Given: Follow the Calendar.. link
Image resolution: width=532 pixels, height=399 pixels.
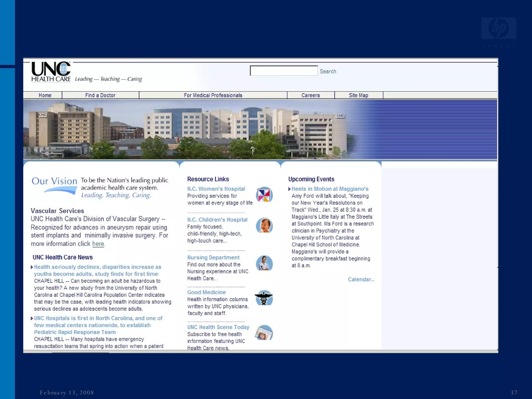Looking at the screenshot, I should tap(361, 280).
